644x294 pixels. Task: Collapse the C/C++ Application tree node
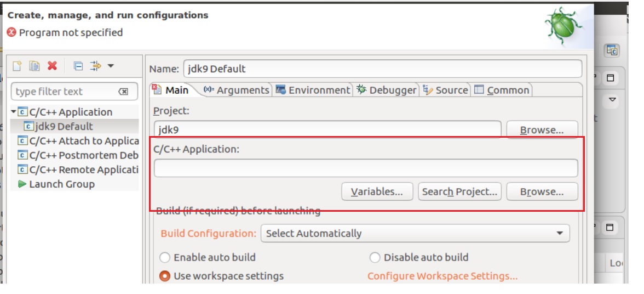click(x=14, y=111)
